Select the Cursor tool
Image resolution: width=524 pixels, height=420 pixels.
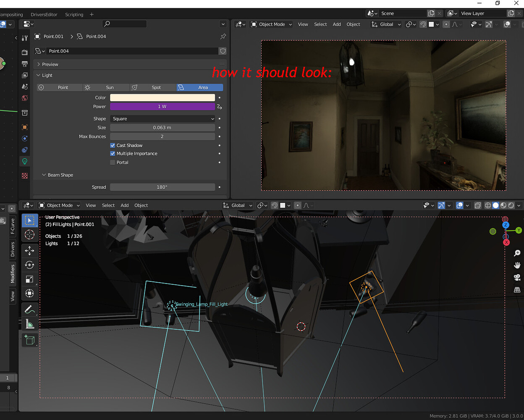pyautogui.click(x=29, y=235)
